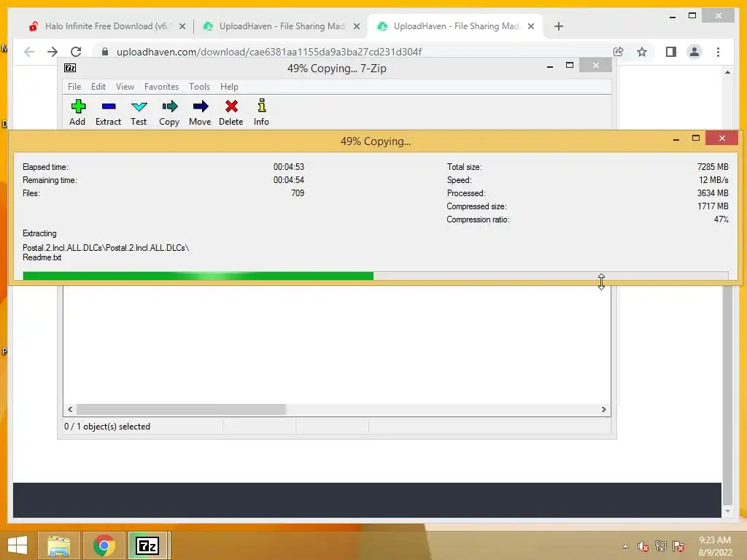This screenshot has height=560, width=747.
Task: Click the Files count value 709
Action: [298, 192]
